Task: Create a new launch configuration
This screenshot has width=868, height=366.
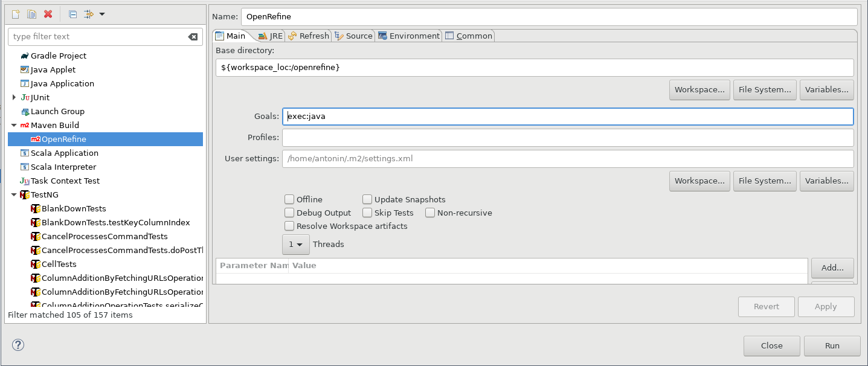Action: [14, 13]
